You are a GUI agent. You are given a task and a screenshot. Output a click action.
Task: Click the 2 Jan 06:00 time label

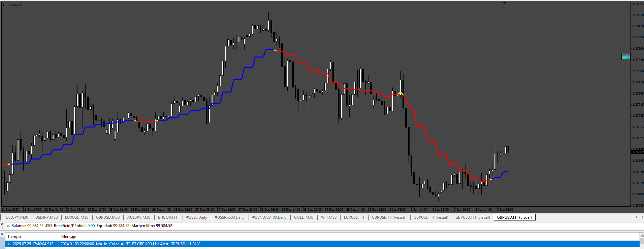click(x=397, y=210)
